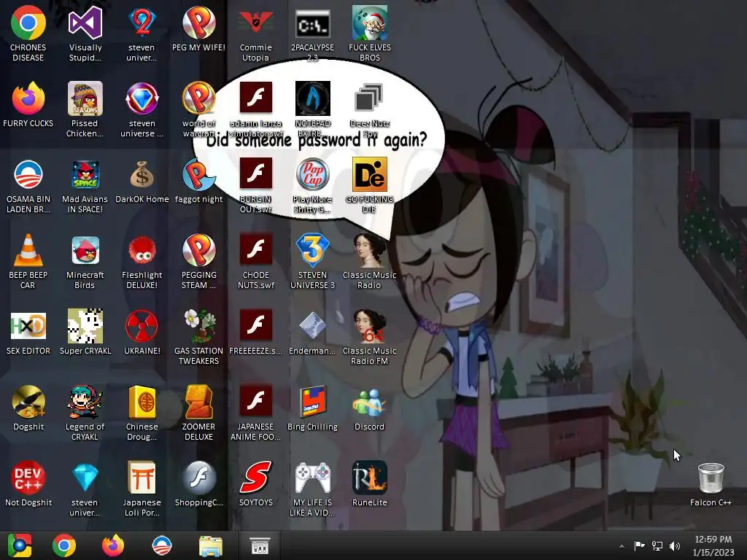The width and height of the screenshot is (747, 560).
Task: Launch the Super CRYAKL icon
Action: coord(85,333)
